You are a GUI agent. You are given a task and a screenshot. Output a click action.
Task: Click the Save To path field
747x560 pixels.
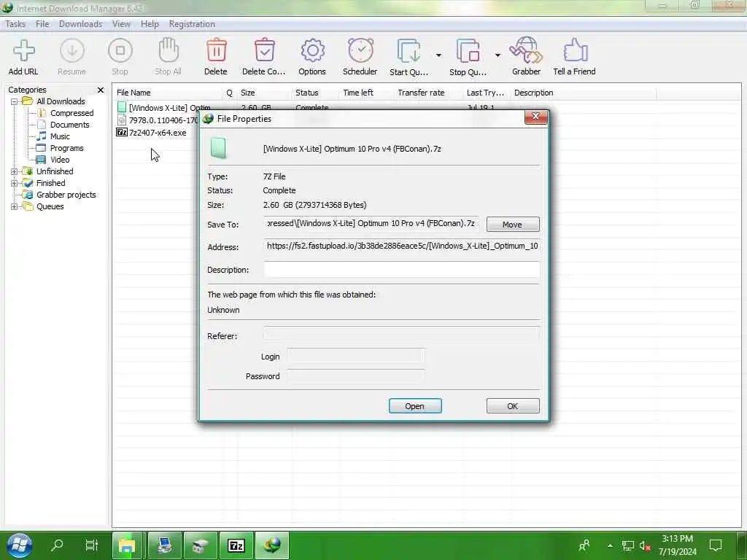pos(371,224)
